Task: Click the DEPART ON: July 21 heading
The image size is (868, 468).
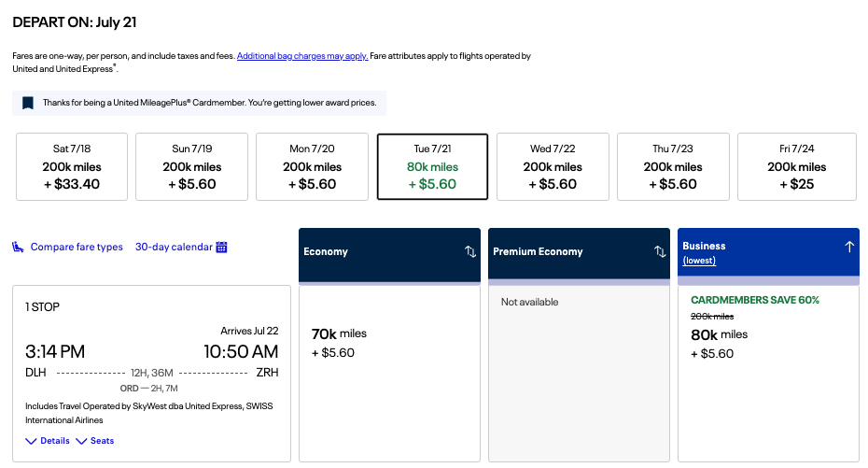Action: (74, 22)
